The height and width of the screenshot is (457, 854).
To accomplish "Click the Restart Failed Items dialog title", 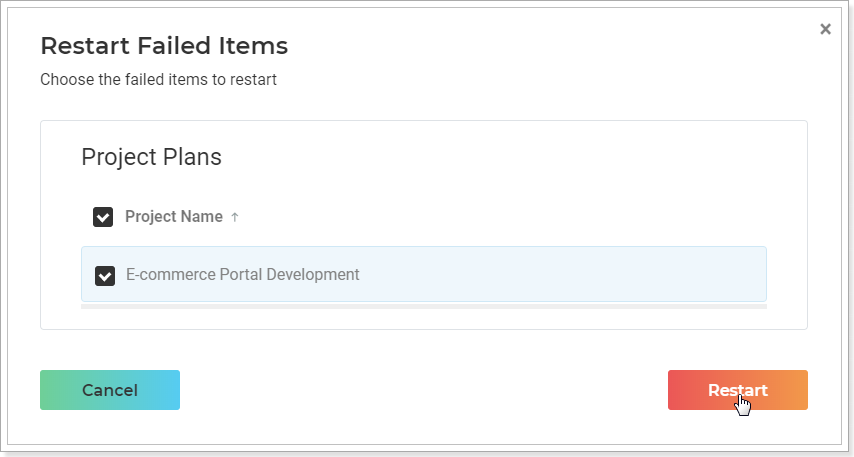I will click(x=164, y=46).
